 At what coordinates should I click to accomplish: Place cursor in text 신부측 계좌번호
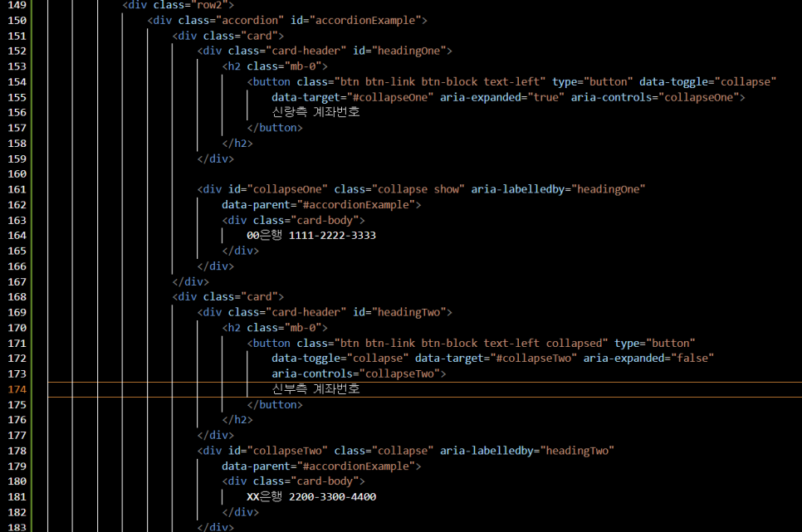(x=315, y=388)
